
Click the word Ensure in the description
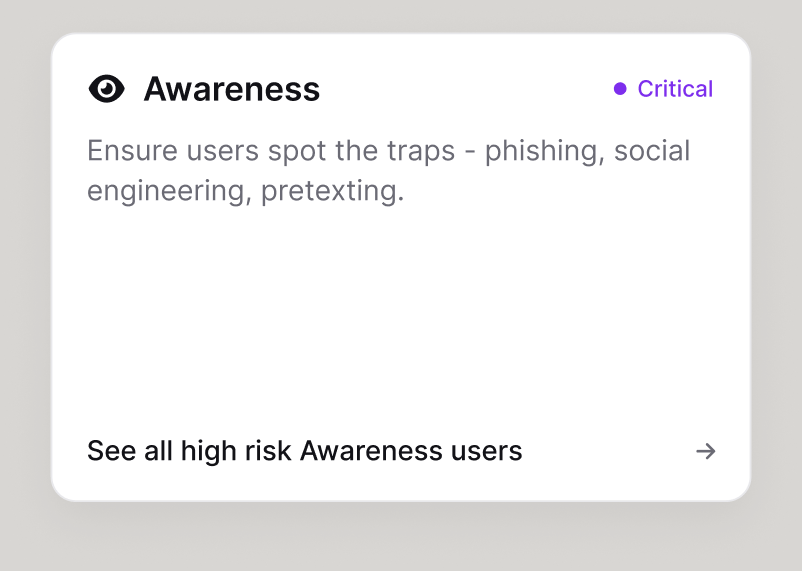132,151
